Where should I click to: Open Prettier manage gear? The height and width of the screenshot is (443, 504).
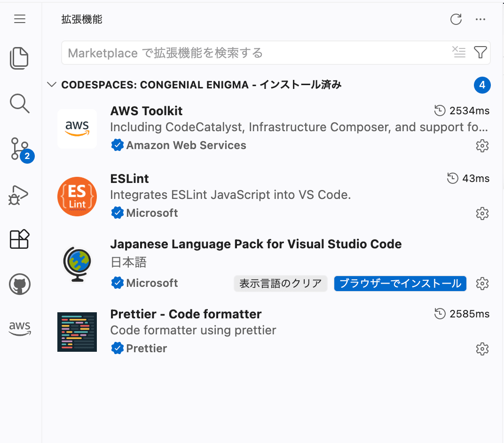pos(482,349)
